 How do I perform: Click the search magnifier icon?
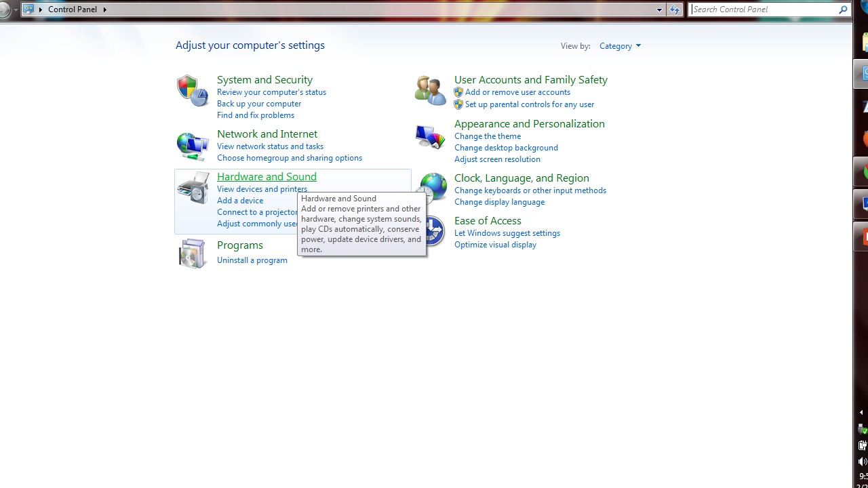843,9
